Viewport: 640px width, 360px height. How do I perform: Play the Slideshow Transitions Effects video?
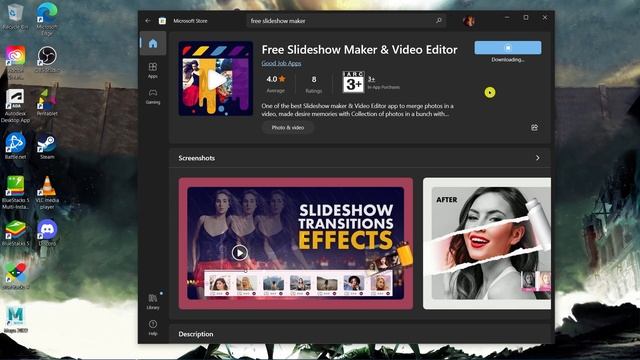[x=240, y=253]
